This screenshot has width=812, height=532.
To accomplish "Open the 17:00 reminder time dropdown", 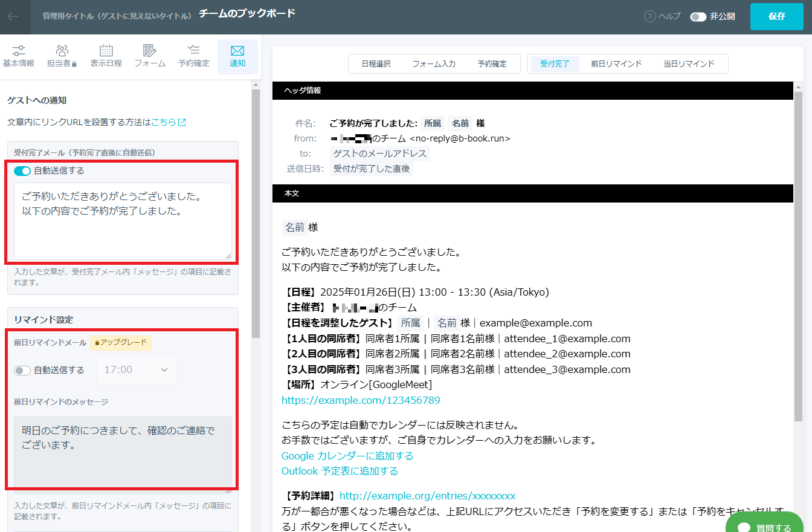I will click(x=137, y=369).
